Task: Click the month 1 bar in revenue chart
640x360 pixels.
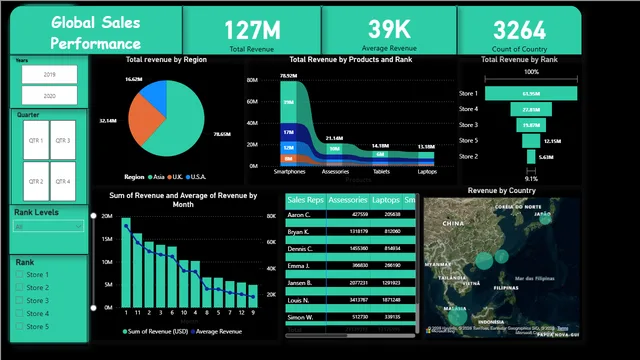Action: [126, 262]
